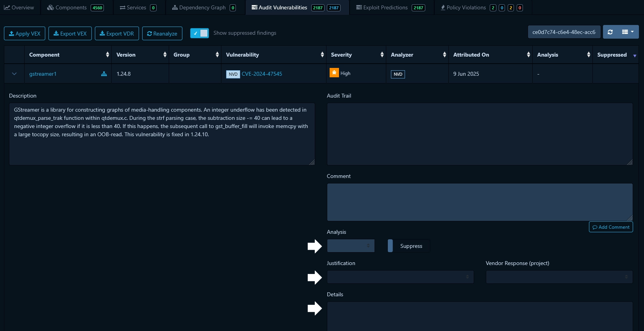Toggle the Suppress switch

391,246
